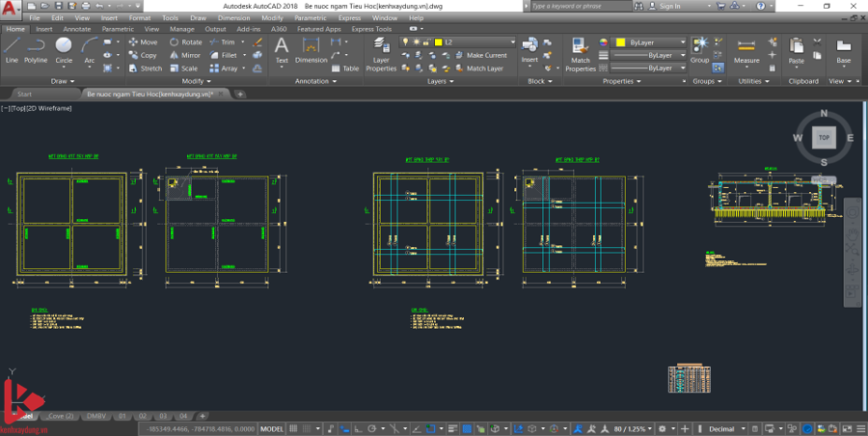This screenshot has height=436, width=868.
Task: Toggle MODEL space button in status bar
Action: coord(273,428)
